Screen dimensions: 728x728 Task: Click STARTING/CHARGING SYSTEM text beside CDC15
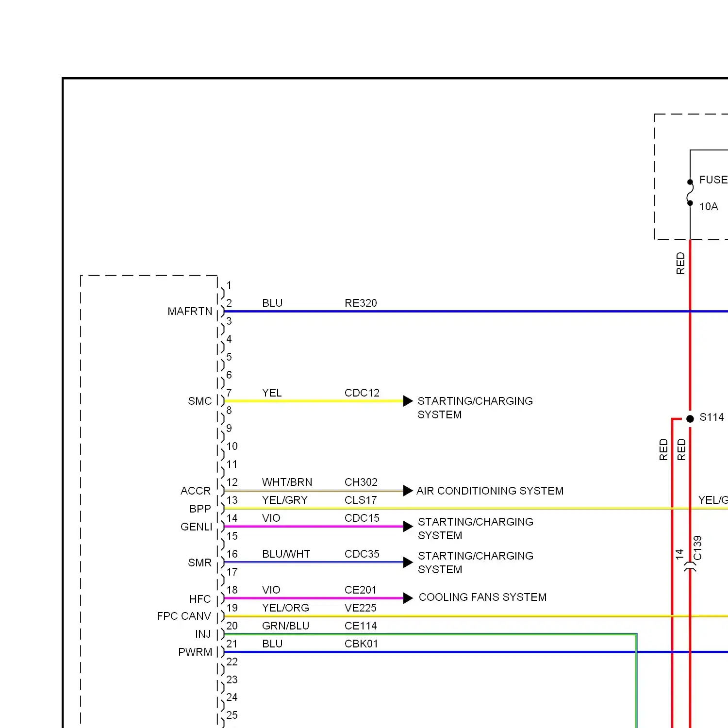point(476,529)
